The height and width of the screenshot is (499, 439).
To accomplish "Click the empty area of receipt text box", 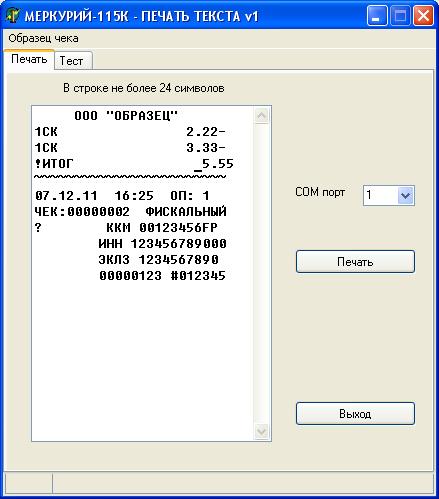I will (x=143, y=360).
